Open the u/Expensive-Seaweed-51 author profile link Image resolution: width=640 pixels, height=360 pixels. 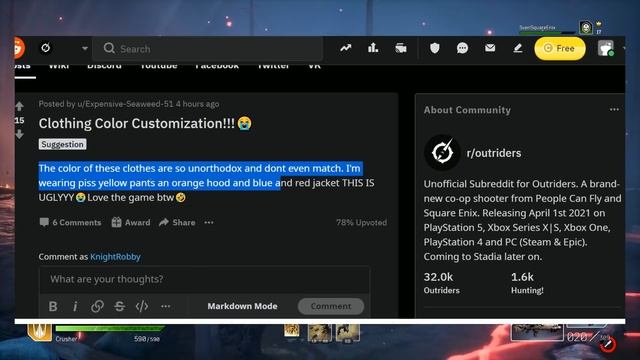[x=125, y=104]
